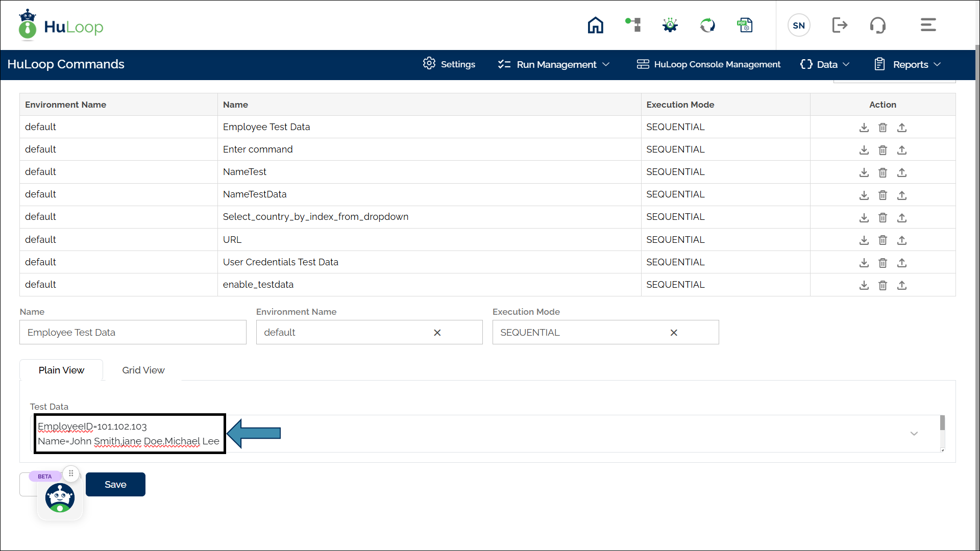
Task: Click the green refresh cycle icon
Action: click(707, 25)
